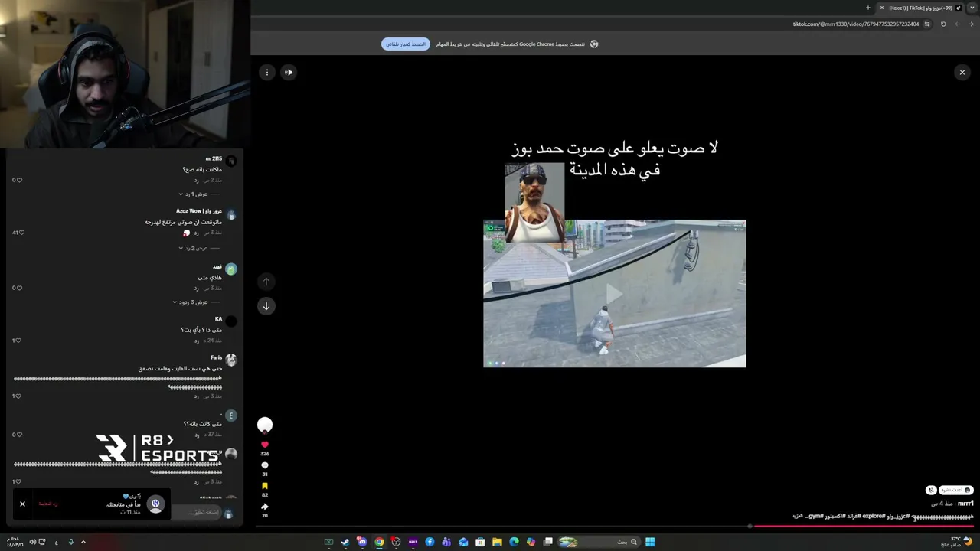Click the red follow-back link in notification
This screenshot has width=980, height=551.
point(49,504)
